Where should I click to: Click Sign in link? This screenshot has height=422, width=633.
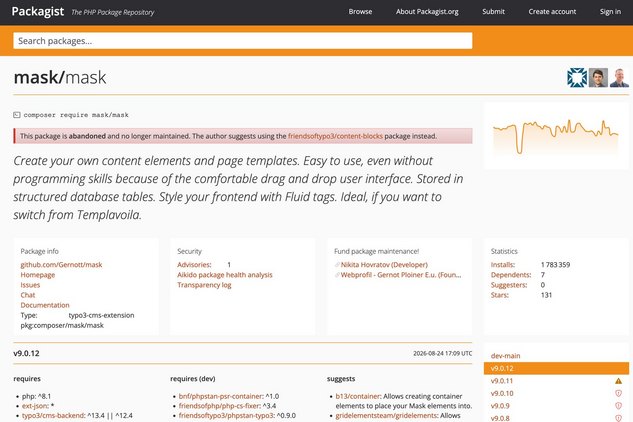point(610,12)
